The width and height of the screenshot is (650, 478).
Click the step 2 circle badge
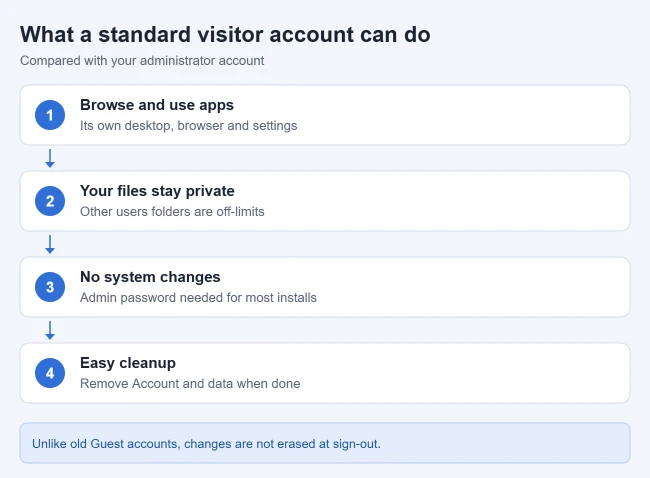[50, 201]
